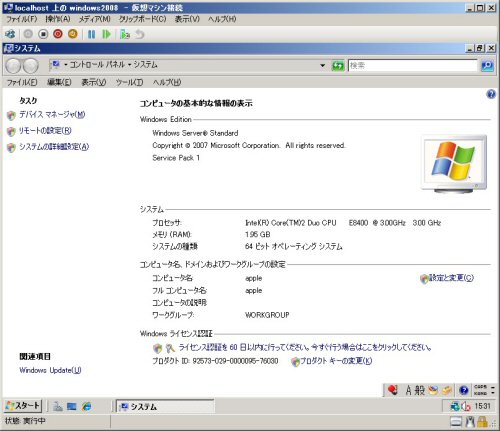
Task: Open the スタート button on taskbar
Action: 23,406
